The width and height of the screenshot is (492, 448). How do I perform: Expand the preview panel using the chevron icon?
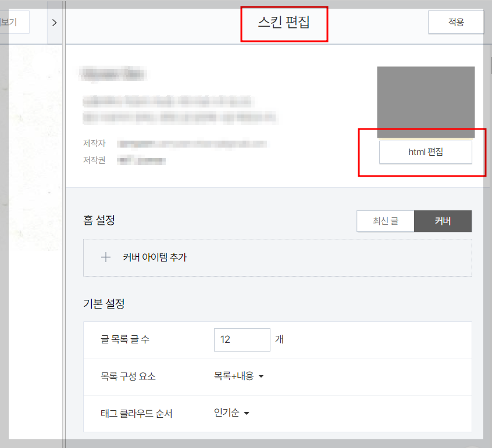click(x=54, y=23)
